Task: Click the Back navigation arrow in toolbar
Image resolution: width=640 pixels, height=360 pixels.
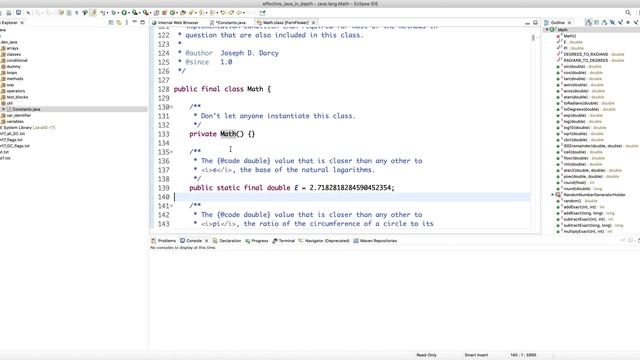Action: click(x=239, y=13)
